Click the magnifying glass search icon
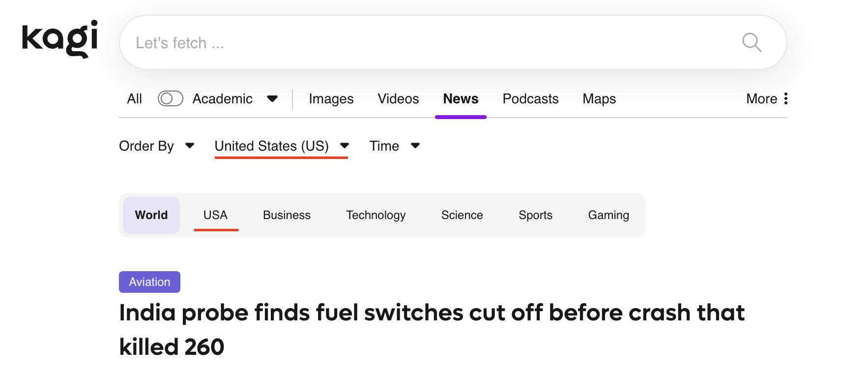Image resolution: width=868 pixels, height=375 pixels. (x=752, y=43)
